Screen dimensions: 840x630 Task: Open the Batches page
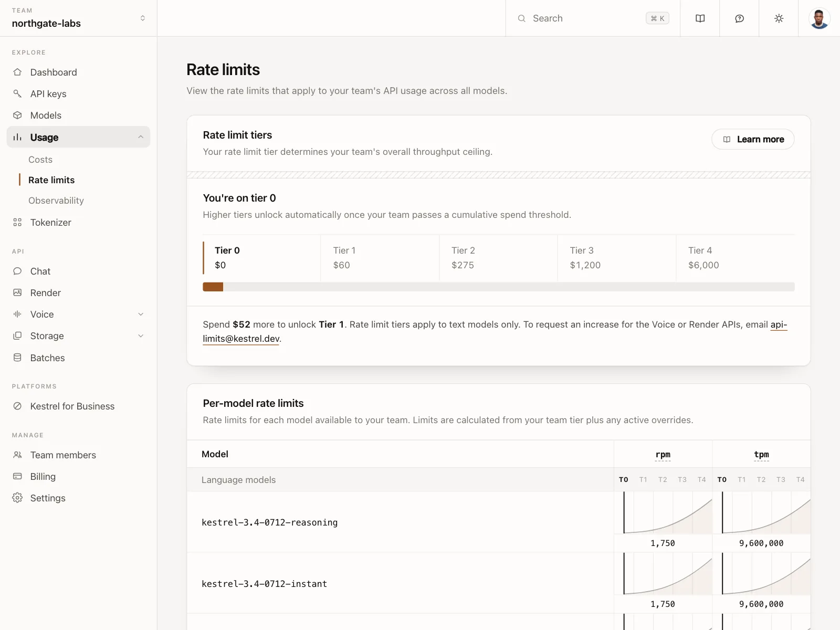78,358
